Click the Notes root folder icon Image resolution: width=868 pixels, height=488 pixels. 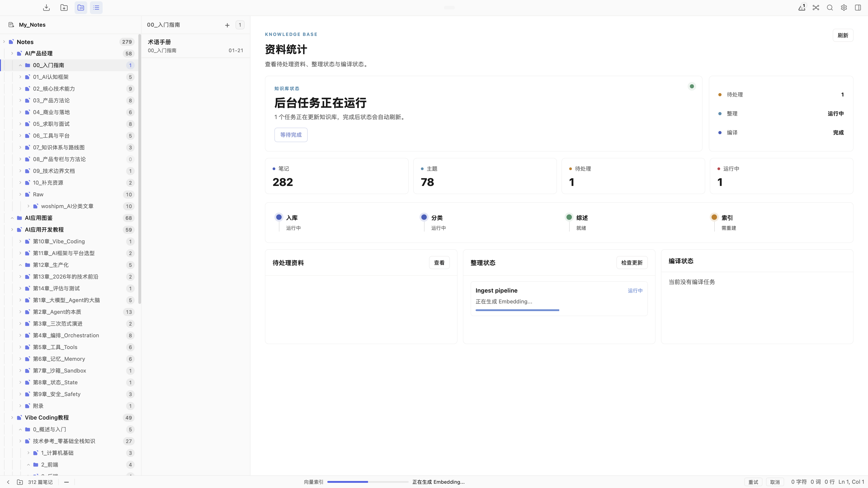click(x=12, y=42)
